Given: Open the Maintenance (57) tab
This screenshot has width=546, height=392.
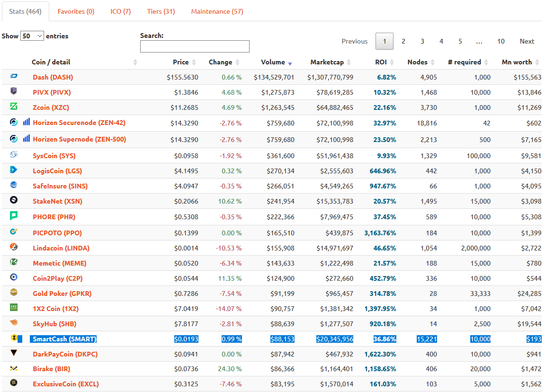Looking at the screenshot, I should pos(217,11).
